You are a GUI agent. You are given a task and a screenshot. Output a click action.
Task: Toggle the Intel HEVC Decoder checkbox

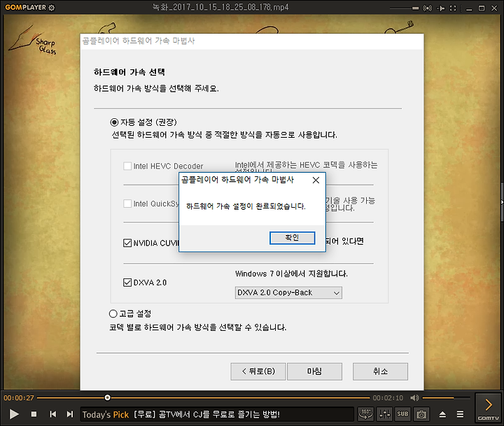(127, 166)
